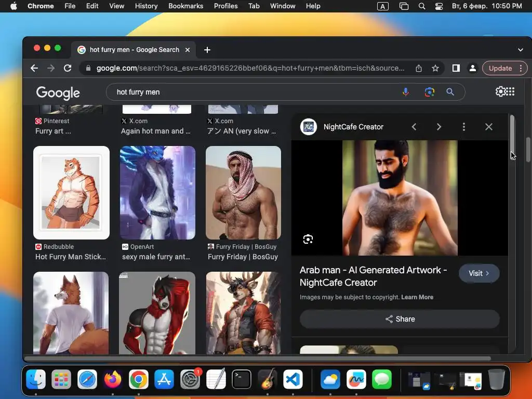Image resolution: width=532 pixels, height=399 pixels.
Task: Open the Redbubble tiger sticker thumbnail
Action: [x=71, y=193]
